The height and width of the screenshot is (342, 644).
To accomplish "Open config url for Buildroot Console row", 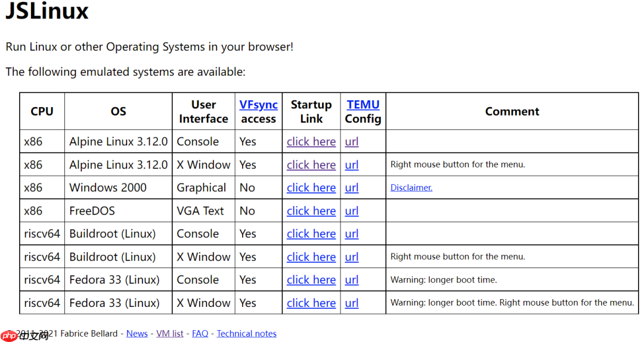I will tap(352, 234).
